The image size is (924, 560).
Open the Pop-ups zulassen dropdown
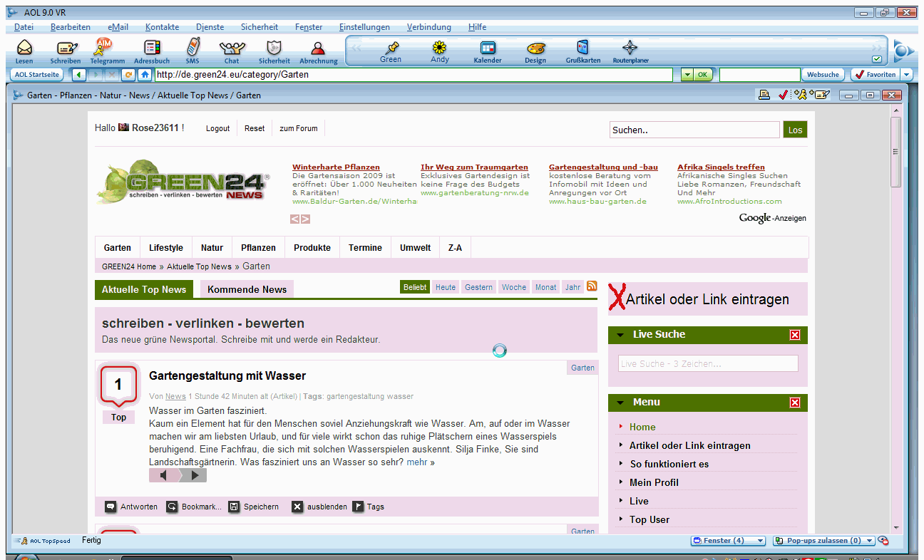point(869,541)
